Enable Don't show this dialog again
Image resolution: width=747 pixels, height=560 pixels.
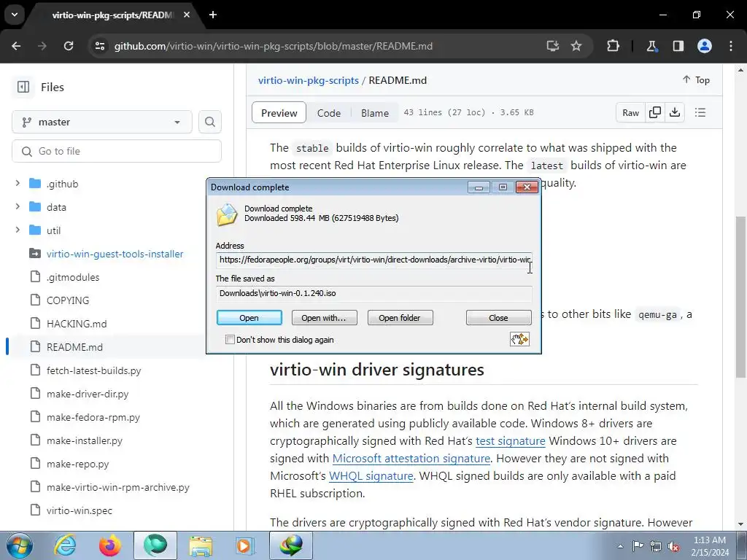pyautogui.click(x=230, y=340)
